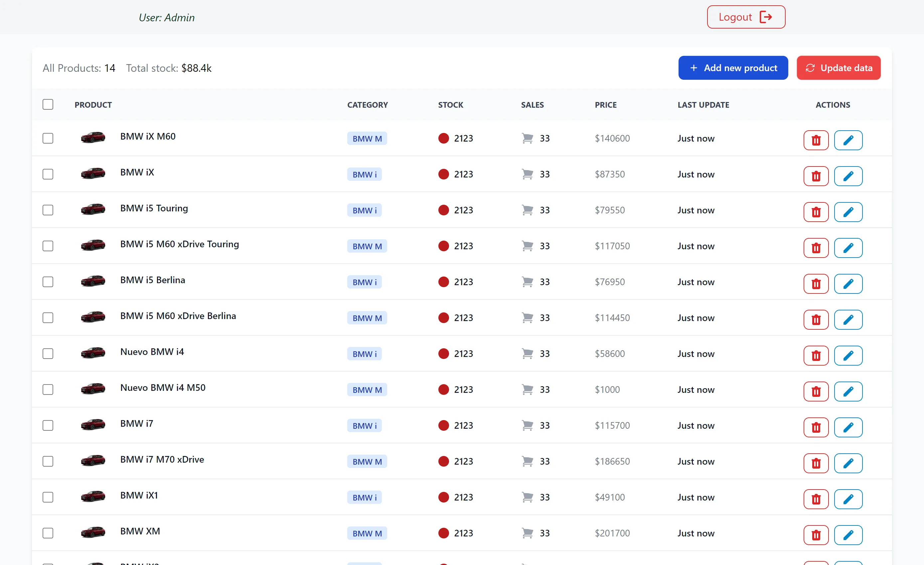Edit BMW i5 M60 xDrive Touring
Viewport: 924px width, 565px height.
[848, 248]
